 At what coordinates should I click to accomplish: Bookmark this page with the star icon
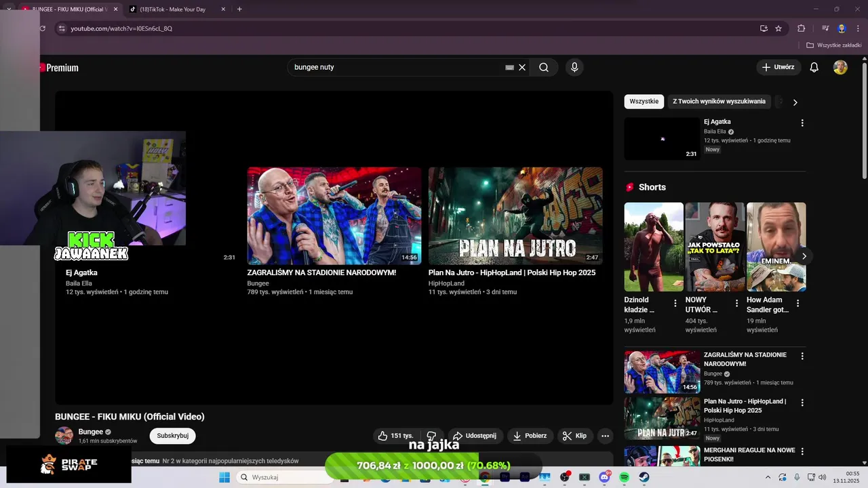pyautogui.click(x=778, y=28)
